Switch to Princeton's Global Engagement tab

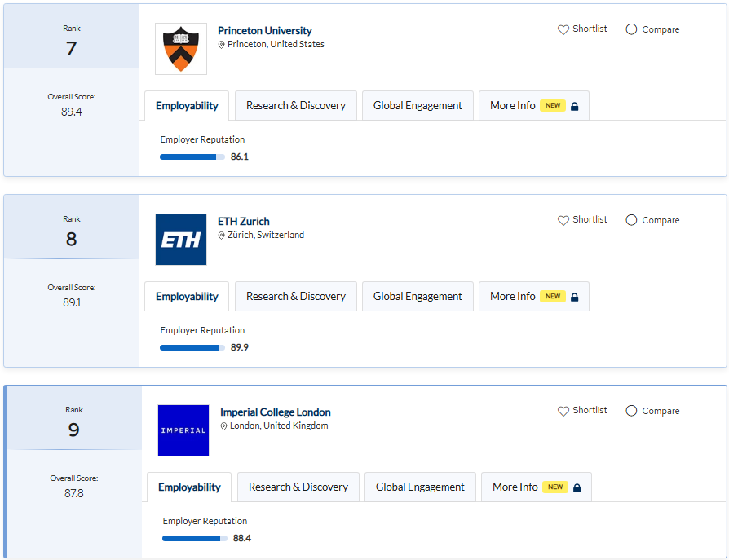tap(418, 105)
